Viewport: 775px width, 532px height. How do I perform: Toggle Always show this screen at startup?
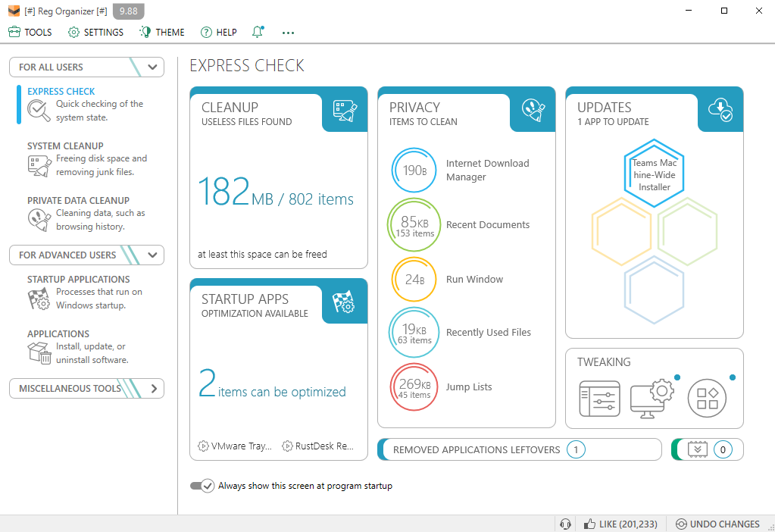(202, 486)
